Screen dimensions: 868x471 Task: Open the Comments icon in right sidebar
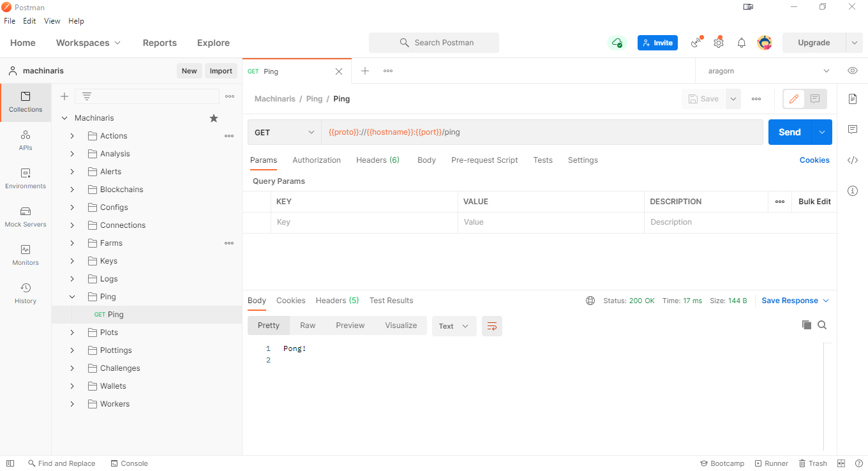(x=853, y=130)
